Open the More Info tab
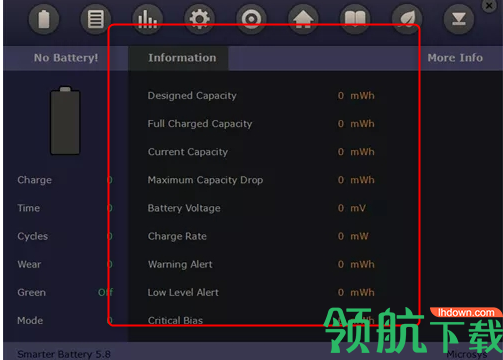The height and width of the screenshot is (360, 503). 455,58
